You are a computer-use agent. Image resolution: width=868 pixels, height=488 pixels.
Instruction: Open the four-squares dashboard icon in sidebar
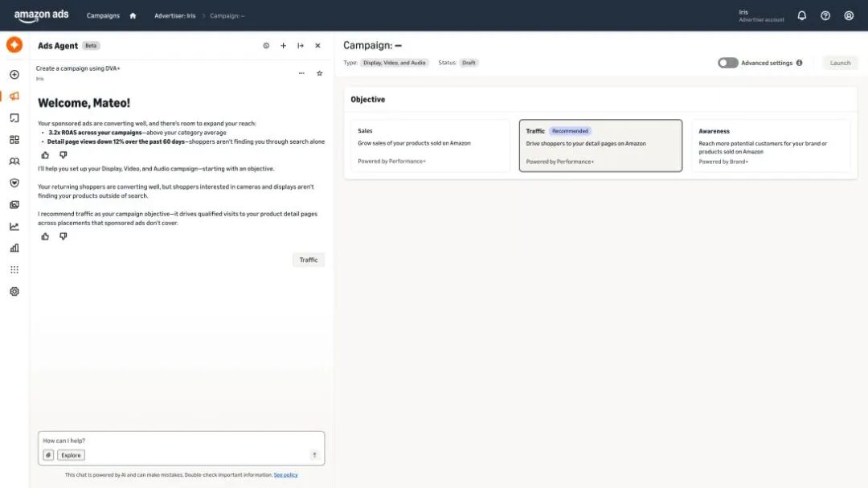(14, 140)
